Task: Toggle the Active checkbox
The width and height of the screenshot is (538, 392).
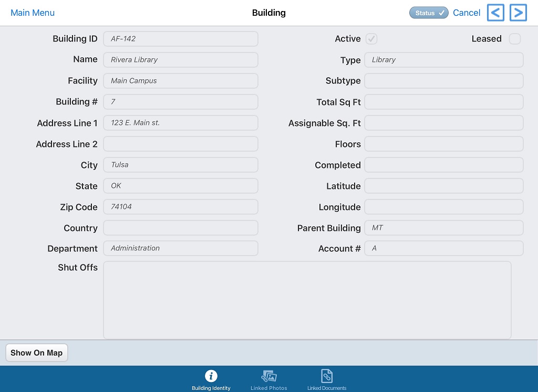Action: pos(371,39)
